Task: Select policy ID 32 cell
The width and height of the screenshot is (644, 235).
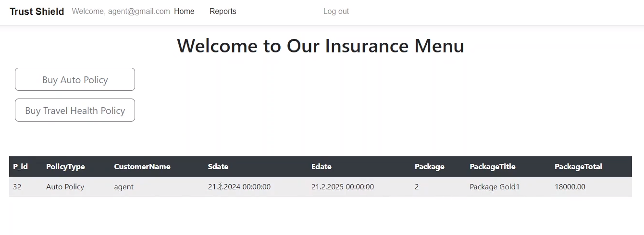Action: click(x=17, y=187)
